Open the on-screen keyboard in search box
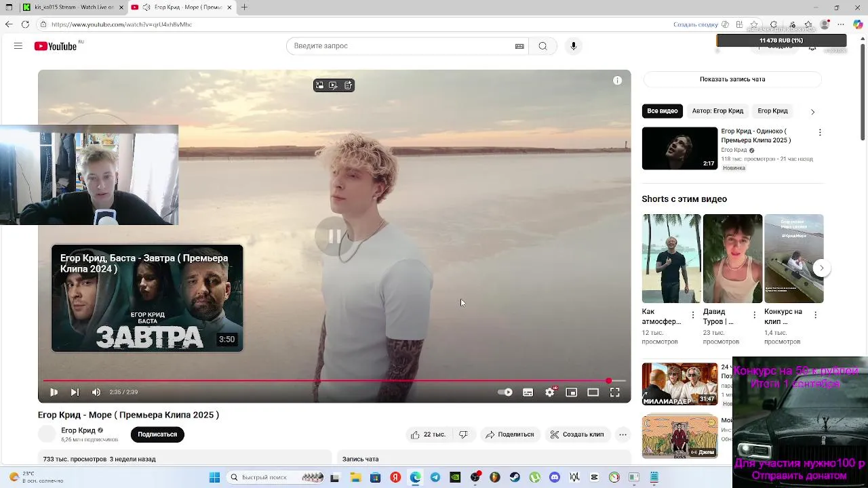The height and width of the screenshot is (488, 868). [519, 46]
